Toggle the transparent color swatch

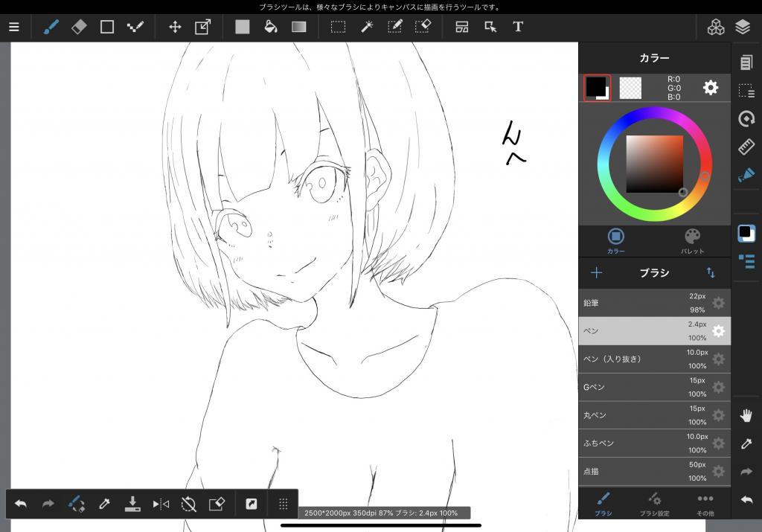pyautogui.click(x=630, y=88)
